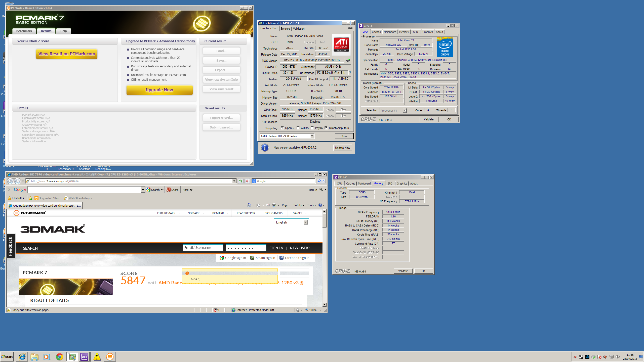Open Internet Explorer from the taskbar

coord(22,357)
